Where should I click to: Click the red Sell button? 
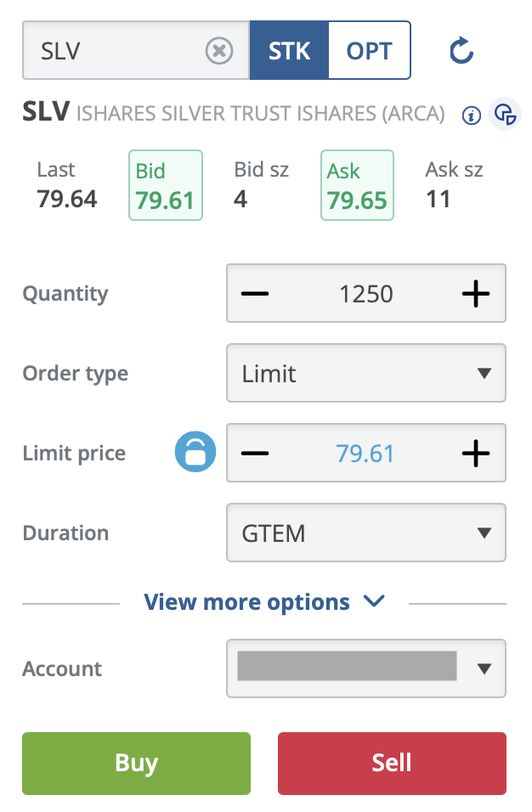tap(392, 763)
